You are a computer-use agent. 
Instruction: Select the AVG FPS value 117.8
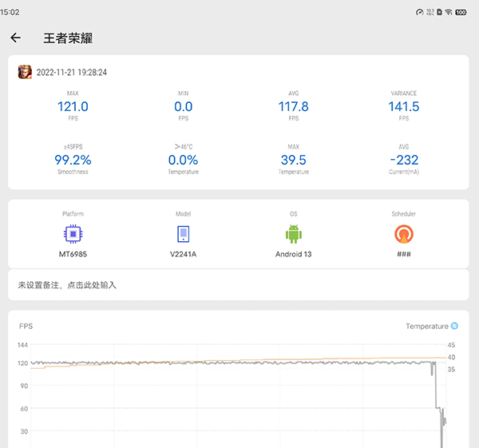(294, 107)
